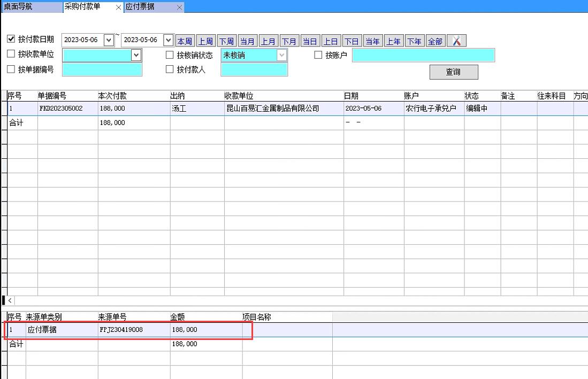588x379 pixels.
Task: Close the 采购付款单 tab
Action: pyautogui.click(x=118, y=7)
